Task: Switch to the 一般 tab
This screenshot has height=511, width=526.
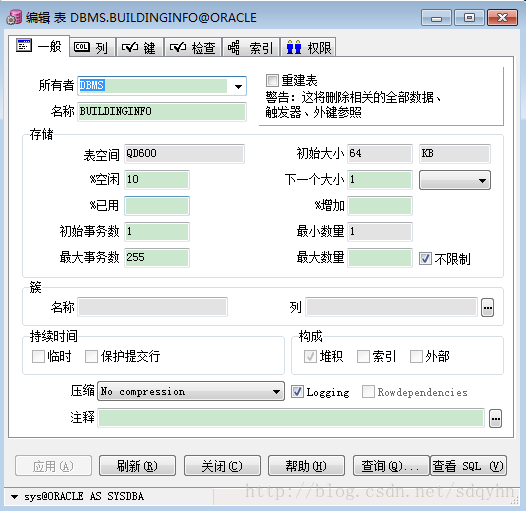Action: pyautogui.click(x=39, y=46)
